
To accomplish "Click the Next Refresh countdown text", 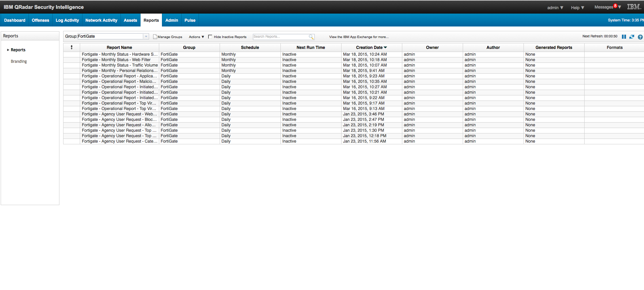I will (x=600, y=36).
